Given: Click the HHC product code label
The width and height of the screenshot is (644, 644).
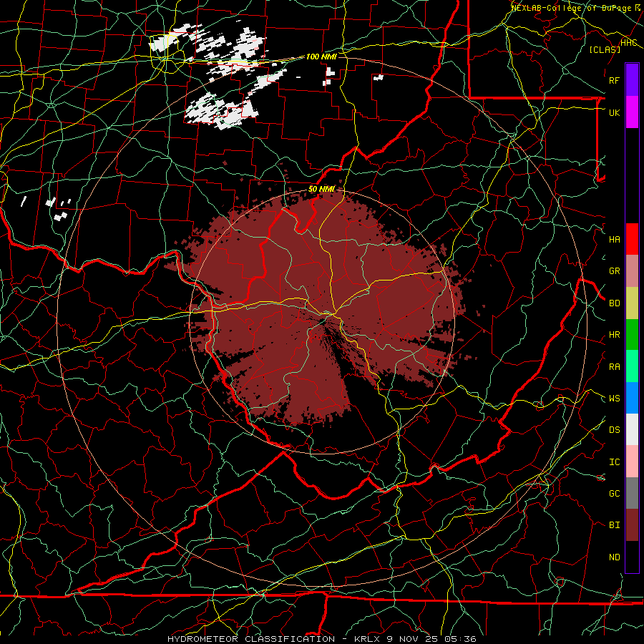Looking at the screenshot, I should tap(629, 43).
